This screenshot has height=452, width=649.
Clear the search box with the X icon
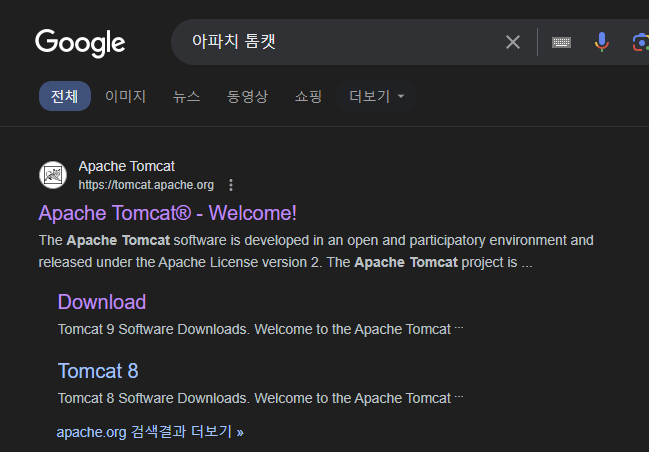coord(513,42)
